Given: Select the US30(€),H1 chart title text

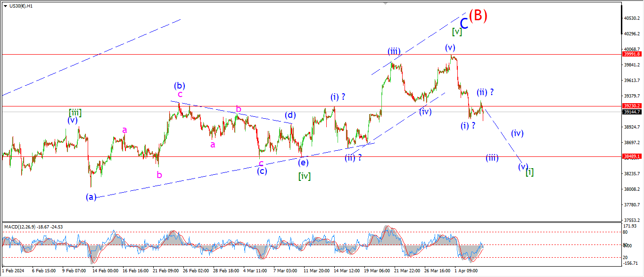Looking at the screenshot, I should [x=20, y=6].
